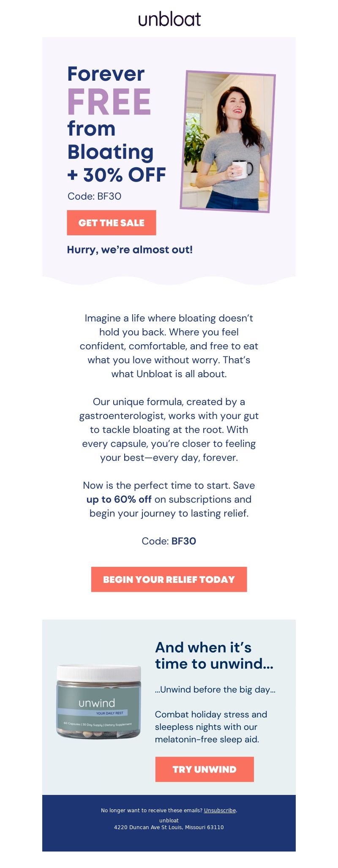
Task: Click the large purple FREE word
Action: click(x=109, y=102)
